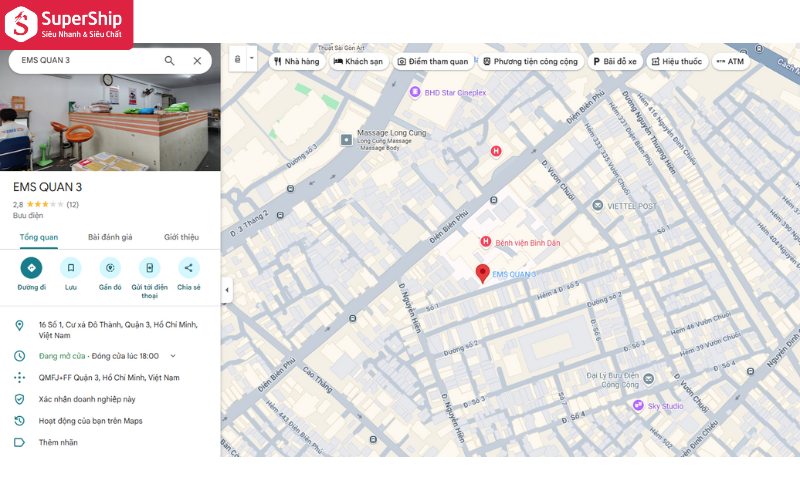The image size is (800, 500).
Task: Click the label tag icon
Action: (x=19, y=442)
